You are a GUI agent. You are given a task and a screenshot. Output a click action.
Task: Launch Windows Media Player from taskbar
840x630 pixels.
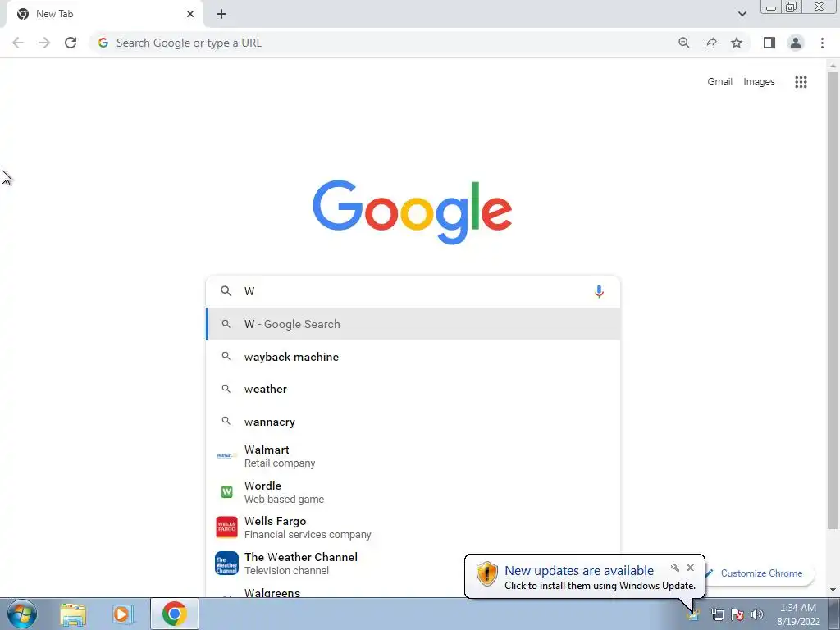click(x=122, y=614)
